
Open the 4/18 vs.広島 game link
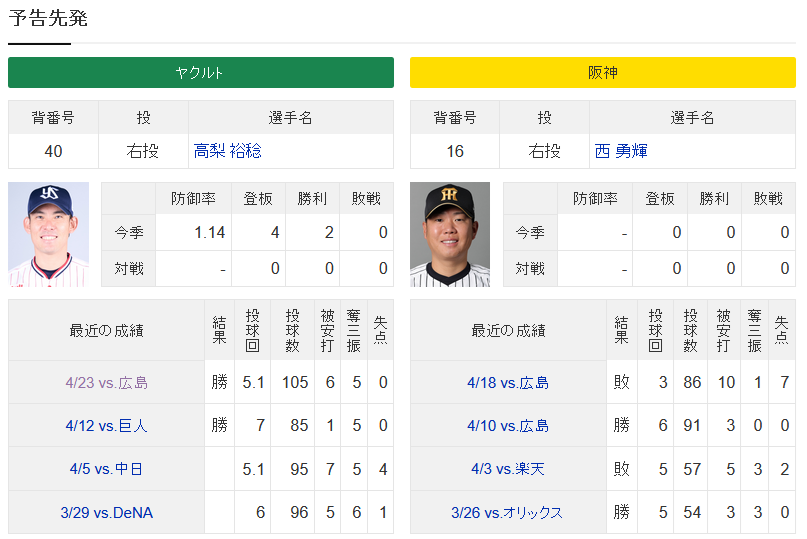click(x=508, y=382)
